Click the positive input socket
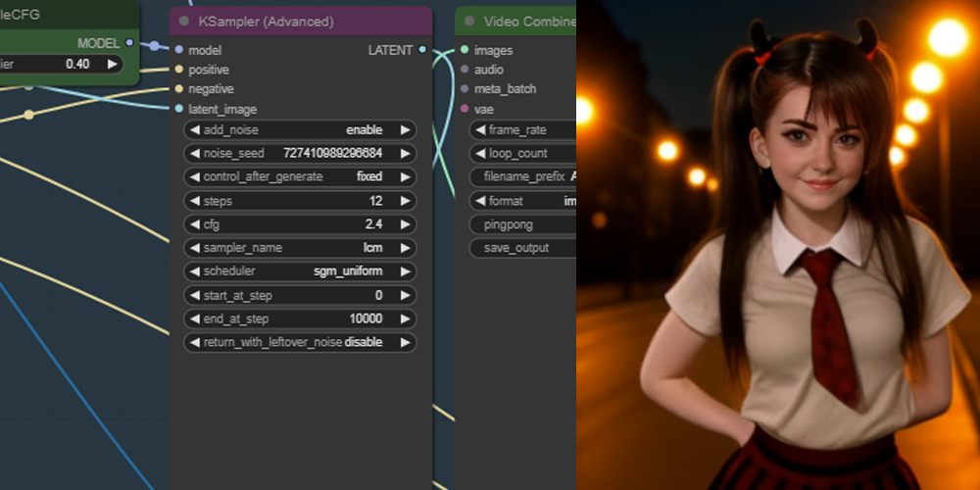This screenshot has height=490, width=980. coord(179,70)
